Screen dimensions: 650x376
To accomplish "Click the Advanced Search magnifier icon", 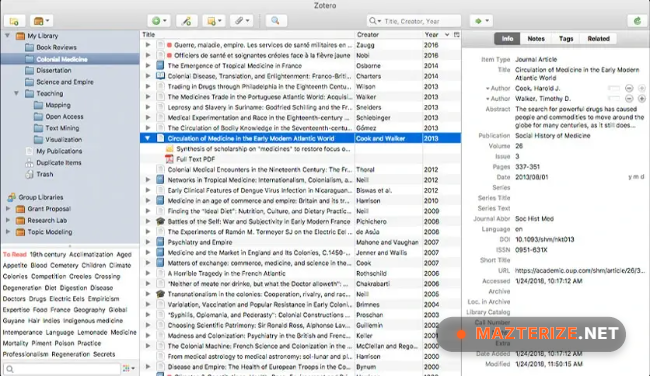I will (276, 21).
